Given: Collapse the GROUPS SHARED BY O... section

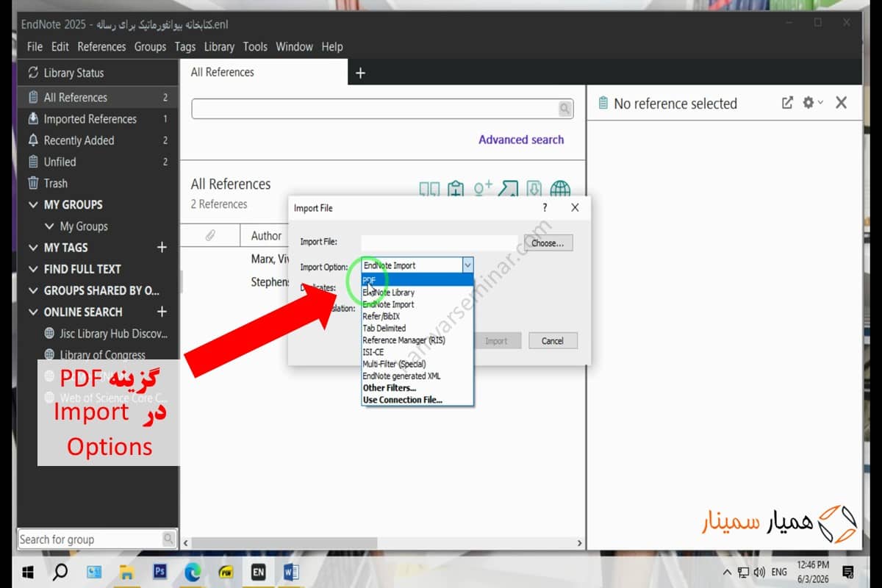Looking at the screenshot, I should coord(32,290).
